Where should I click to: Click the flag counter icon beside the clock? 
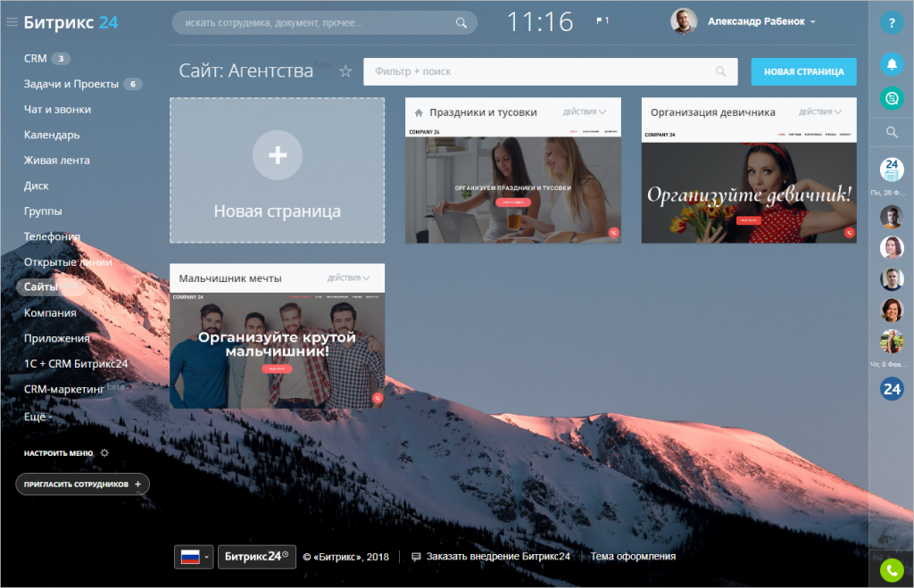[x=602, y=21]
